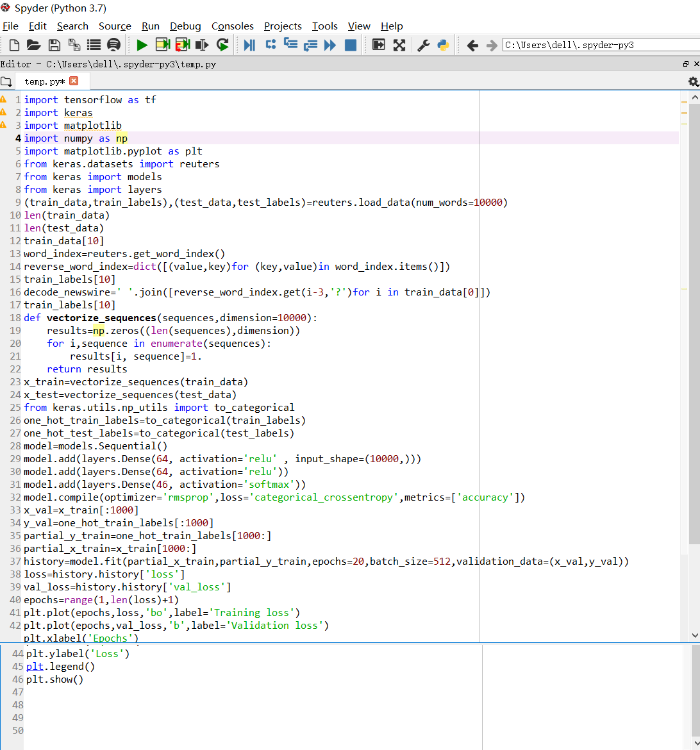Close the temp.py tab
Image resolution: width=700 pixels, height=750 pixels.
pos(74,81)
